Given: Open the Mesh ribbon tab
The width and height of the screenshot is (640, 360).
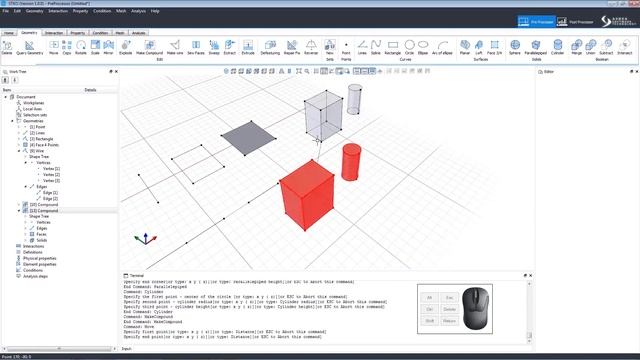Looking at the screenshot, I should coord(120,33).
